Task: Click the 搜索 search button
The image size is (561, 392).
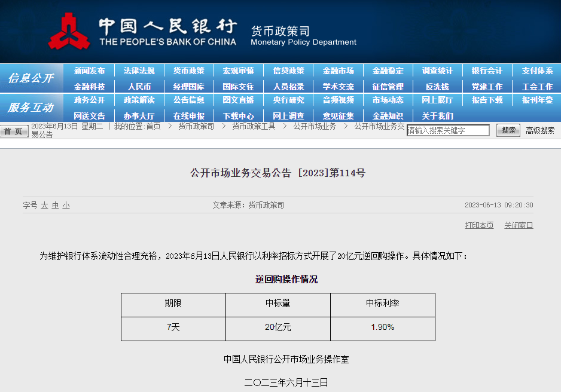Action: (508, 130)
